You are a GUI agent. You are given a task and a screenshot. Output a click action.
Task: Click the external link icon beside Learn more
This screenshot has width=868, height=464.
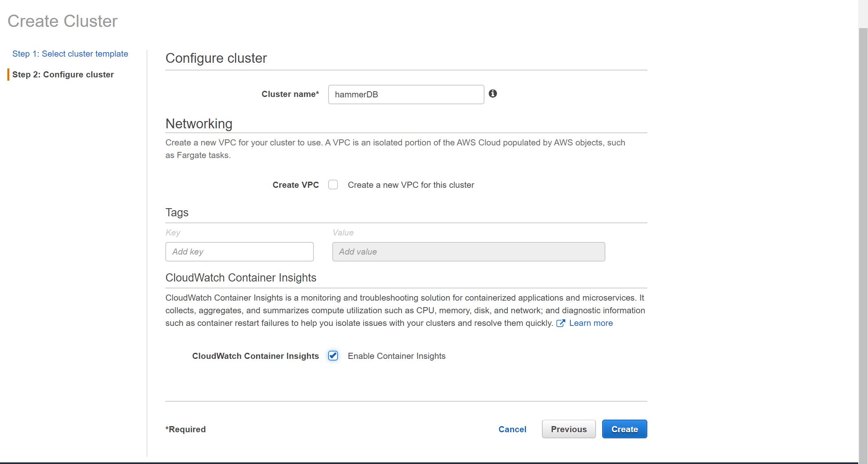coord(561,323)
